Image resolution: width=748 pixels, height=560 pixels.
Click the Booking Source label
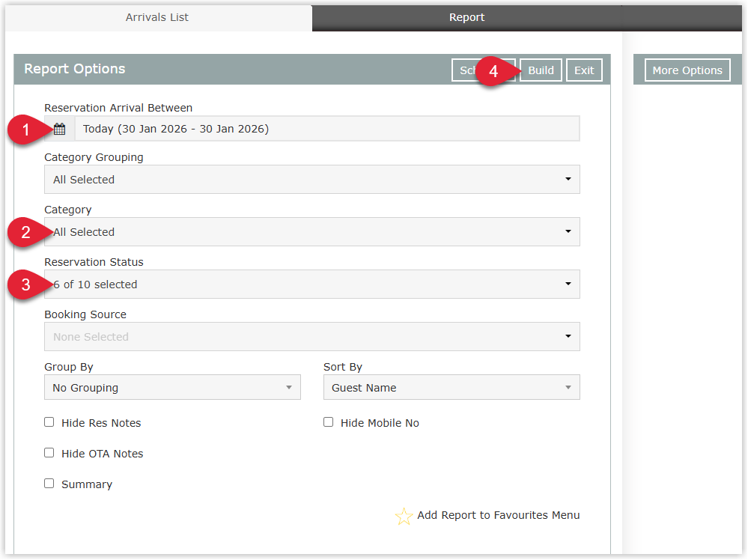pyautogui.click(x=85, y=314)
